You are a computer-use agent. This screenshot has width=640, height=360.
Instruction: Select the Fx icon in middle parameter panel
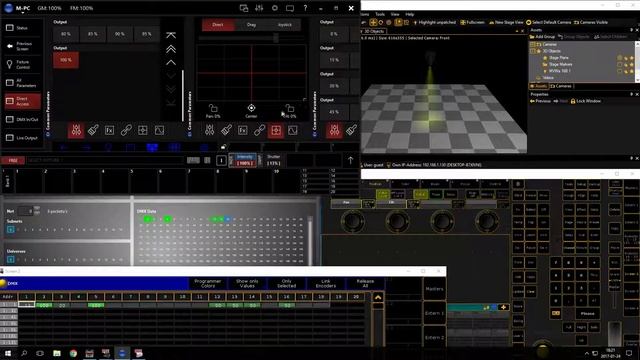pyautogui.click(x=242, y=130)
